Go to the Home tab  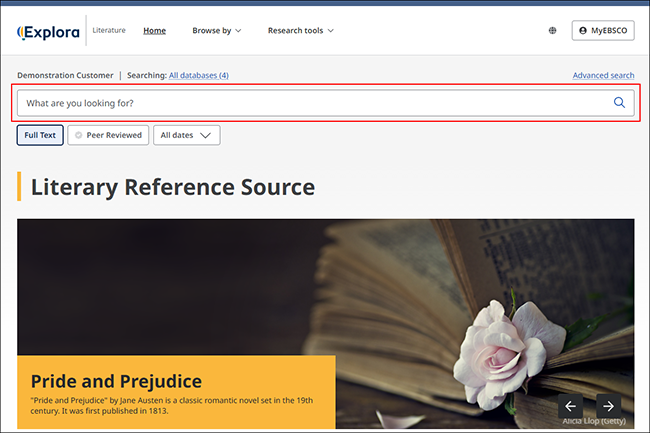pyautogui.click(x=155, y=31)
